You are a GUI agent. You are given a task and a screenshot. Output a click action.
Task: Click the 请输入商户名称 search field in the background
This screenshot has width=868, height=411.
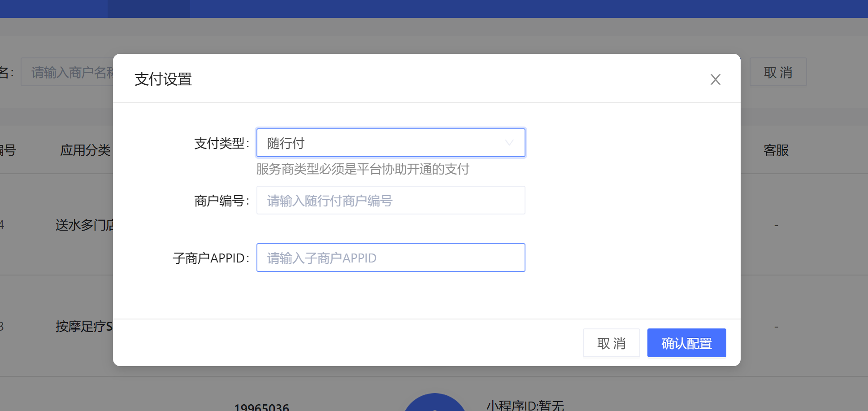tap(67, 72)
